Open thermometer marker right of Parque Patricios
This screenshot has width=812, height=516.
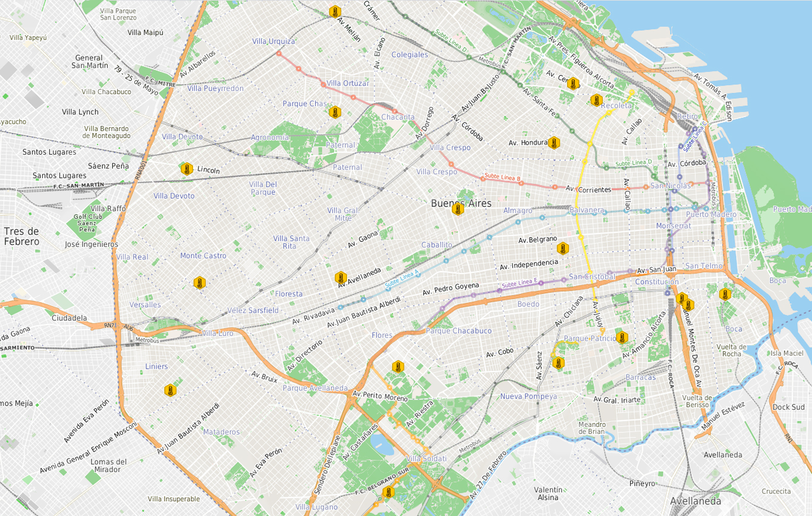(622, 338)
